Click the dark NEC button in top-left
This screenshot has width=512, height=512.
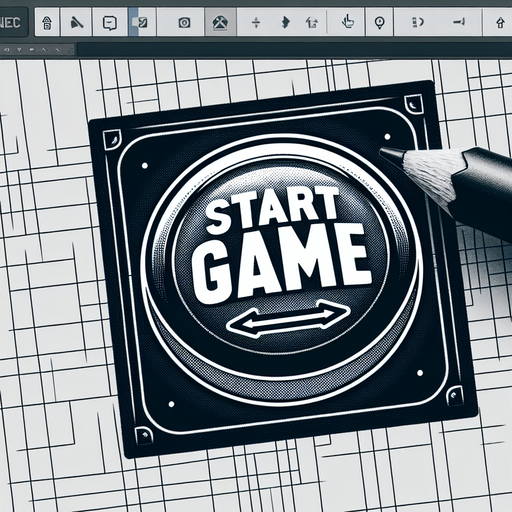13,23
